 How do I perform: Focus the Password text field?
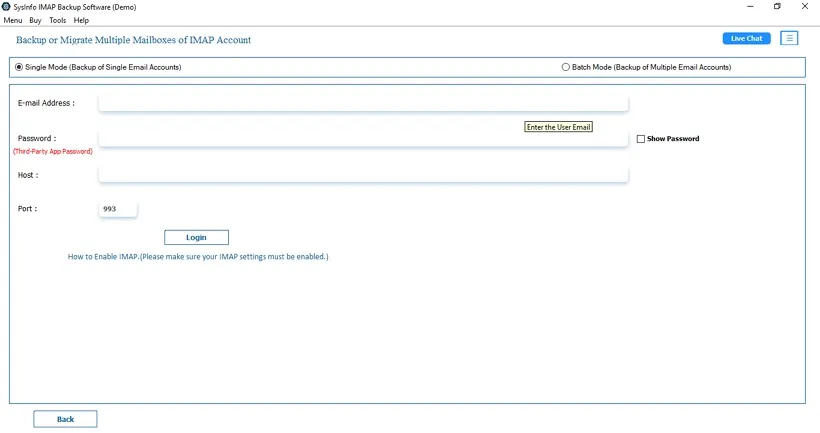click(363, 139)
